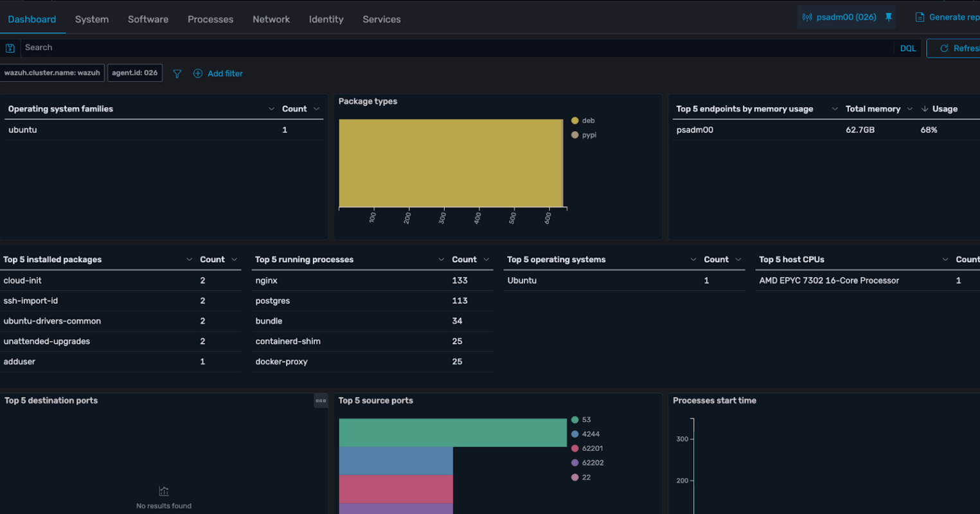Click the agent.id: 026 filter pill
Image resolution: width=980 pixels, height=514 pixels.
point(134,73)
